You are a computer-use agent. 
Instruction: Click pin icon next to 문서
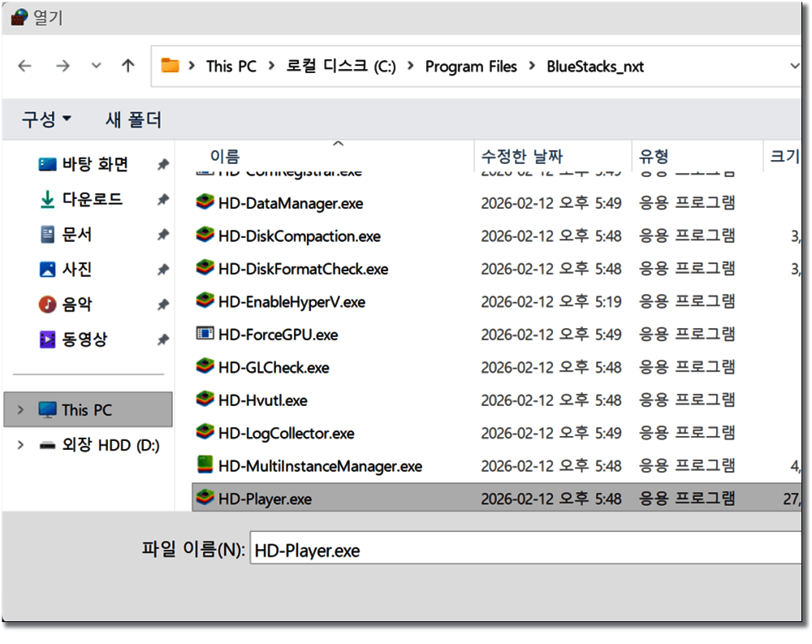[x=163, y=235]
